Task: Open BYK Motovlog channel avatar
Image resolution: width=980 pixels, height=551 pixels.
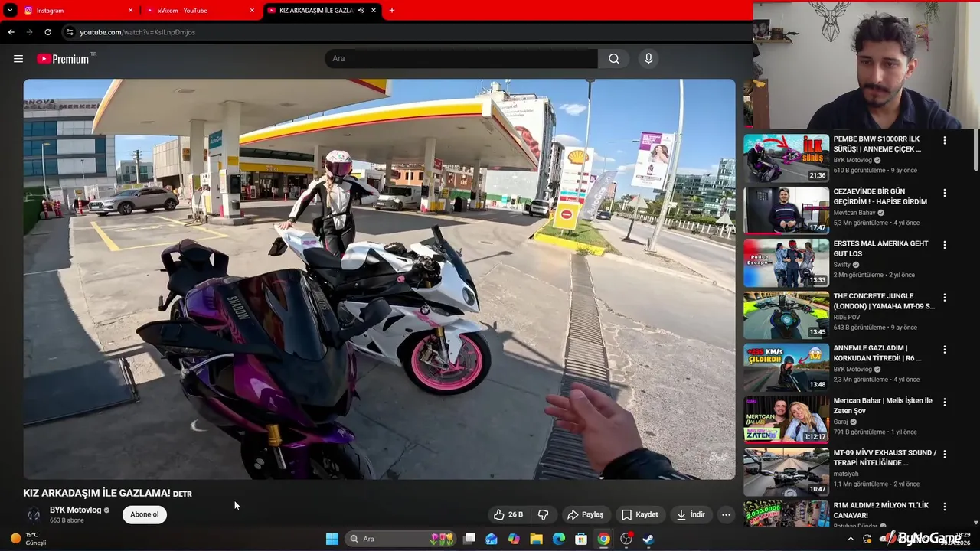Action: pyautogui.click(x=34, y=514)
